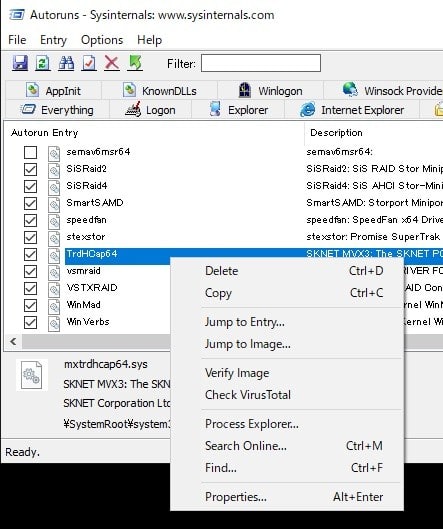Viewport: 443px width, 529px height.
Task: Disable the TrdHCap64 entry checkbox
Action: tap(30, 254)
